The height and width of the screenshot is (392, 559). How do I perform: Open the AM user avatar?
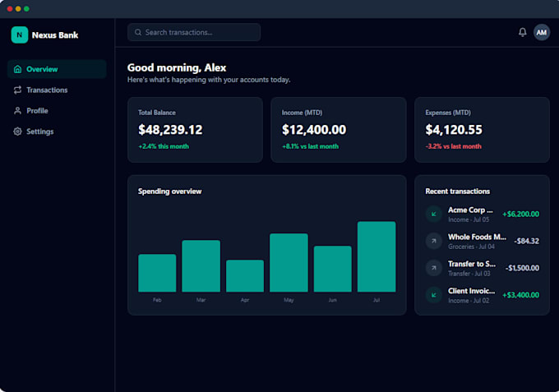coord(541,32)
